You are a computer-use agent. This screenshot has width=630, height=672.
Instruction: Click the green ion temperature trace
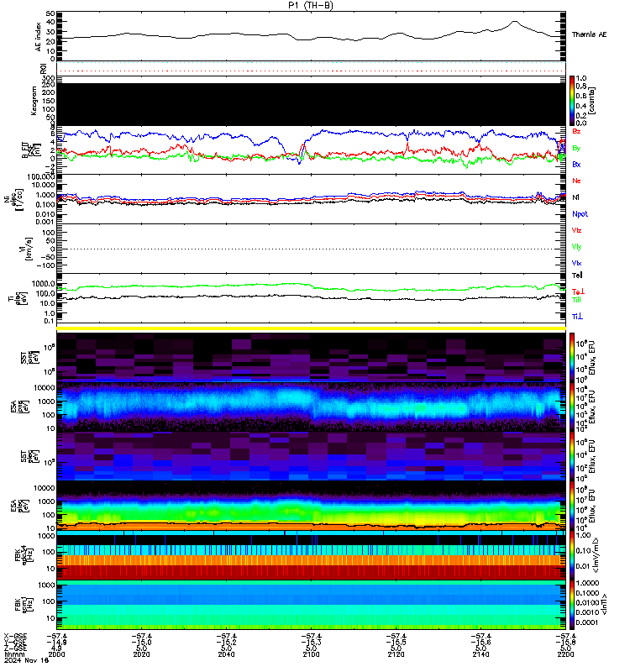click(x=311, y=286)
